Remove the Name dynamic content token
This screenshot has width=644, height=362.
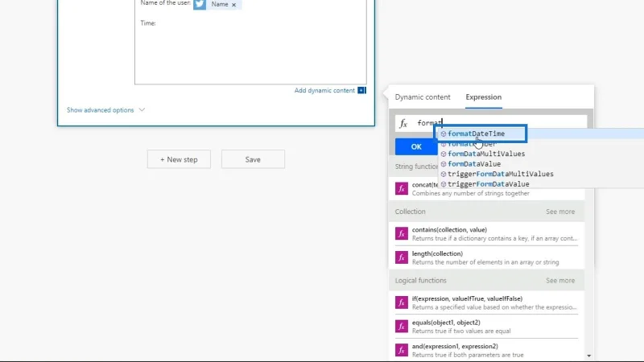[x=233, y=5]
